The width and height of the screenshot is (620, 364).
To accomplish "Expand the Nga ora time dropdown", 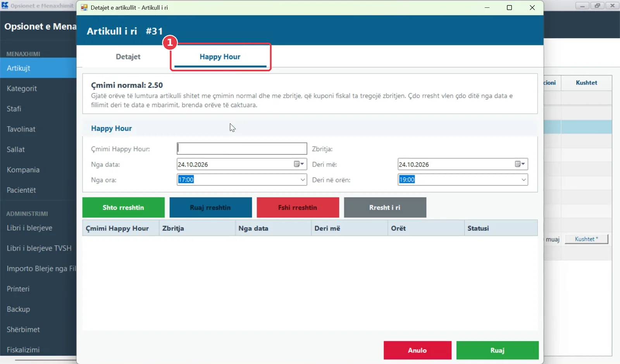I will point(303,180).
